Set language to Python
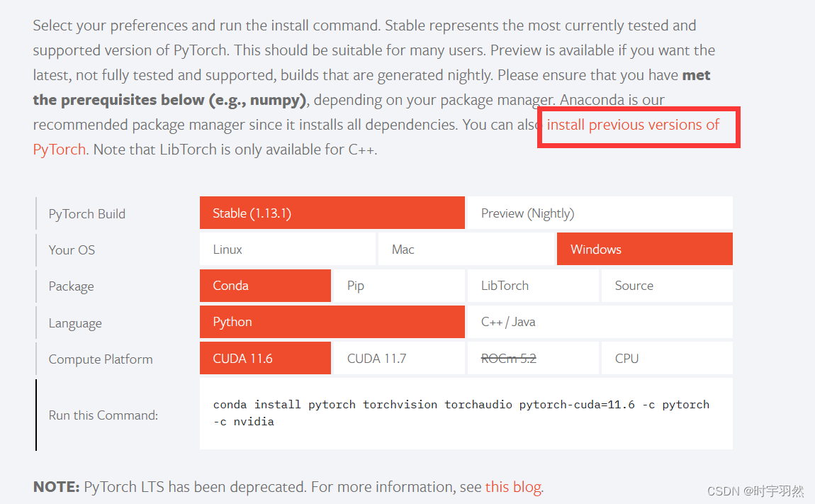Screen dimensions: 815x504 click(x=332, y=322)
